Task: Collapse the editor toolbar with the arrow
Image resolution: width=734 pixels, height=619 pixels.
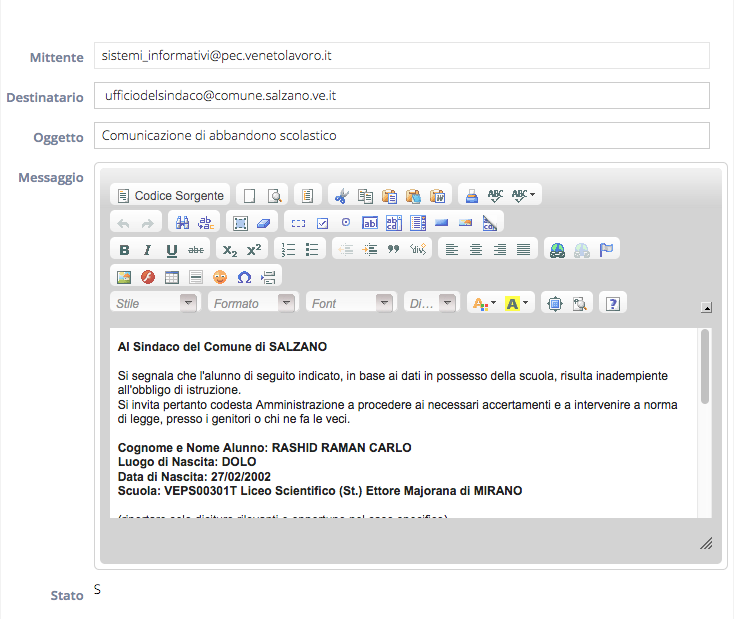Action: [706, 307]
